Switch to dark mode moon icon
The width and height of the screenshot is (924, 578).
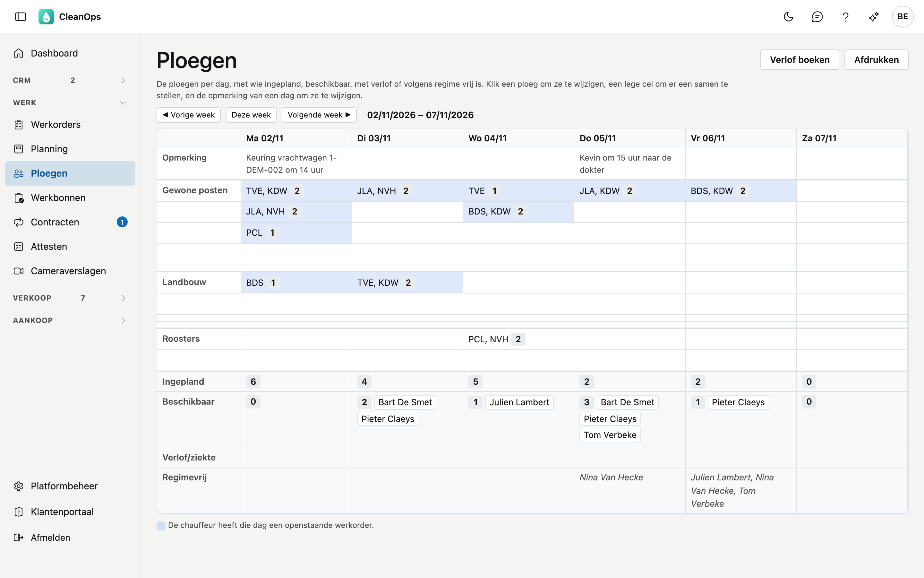click(789, 16)
